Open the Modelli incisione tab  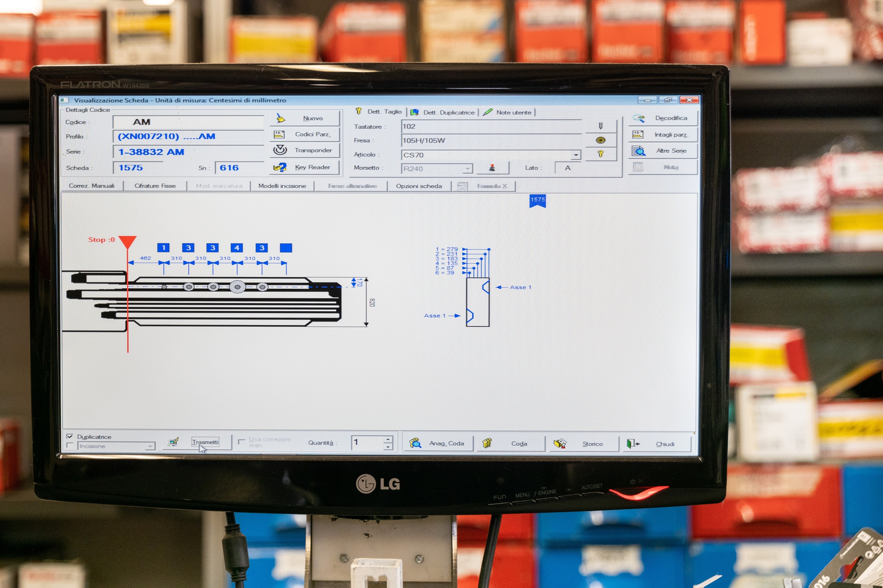coord(282,186)
